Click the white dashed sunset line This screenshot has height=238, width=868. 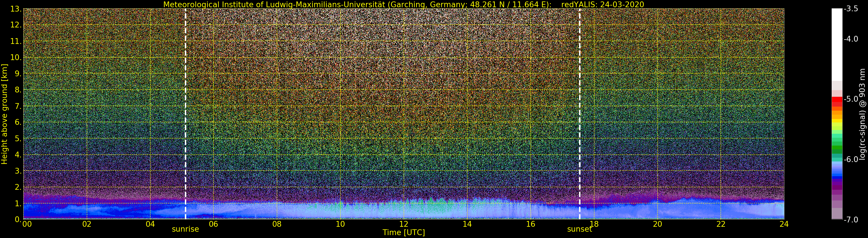coord(580,114)
